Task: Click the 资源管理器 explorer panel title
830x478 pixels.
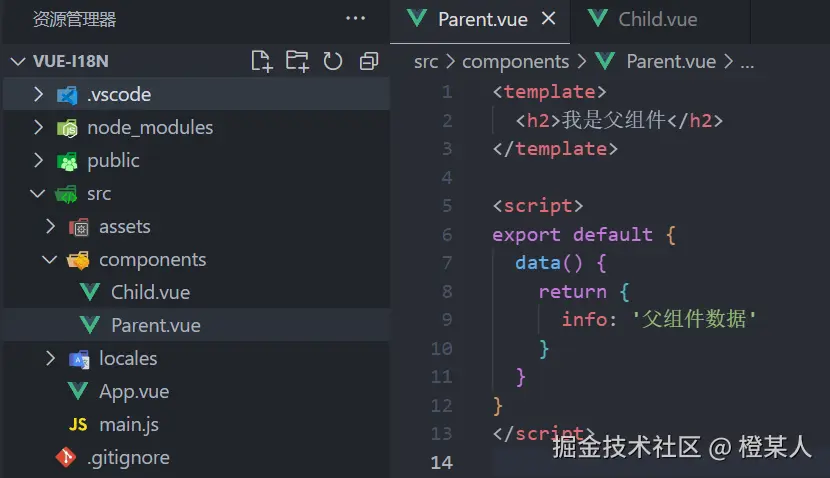Action: coord(74,20)
